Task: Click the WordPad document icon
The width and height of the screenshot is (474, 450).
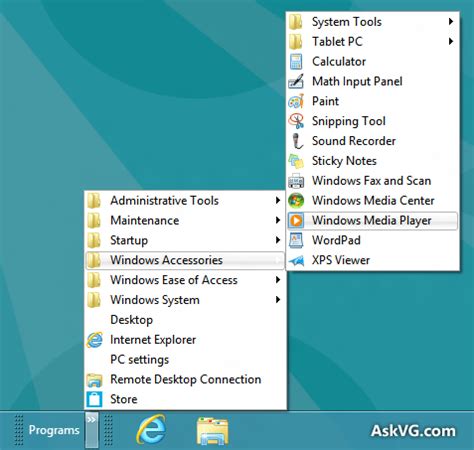Action: 296,240
